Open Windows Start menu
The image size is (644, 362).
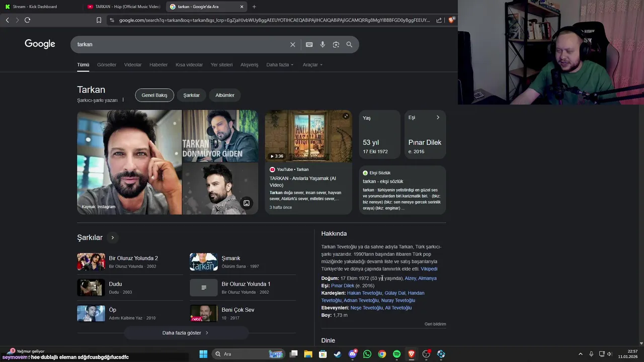click(203, 354)
